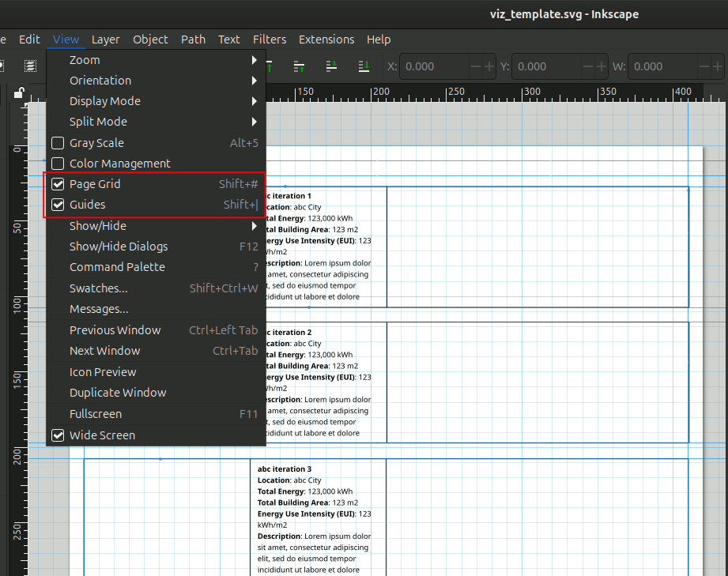
Task: Decrease the X value with minus button
Action: pos(476,67)
